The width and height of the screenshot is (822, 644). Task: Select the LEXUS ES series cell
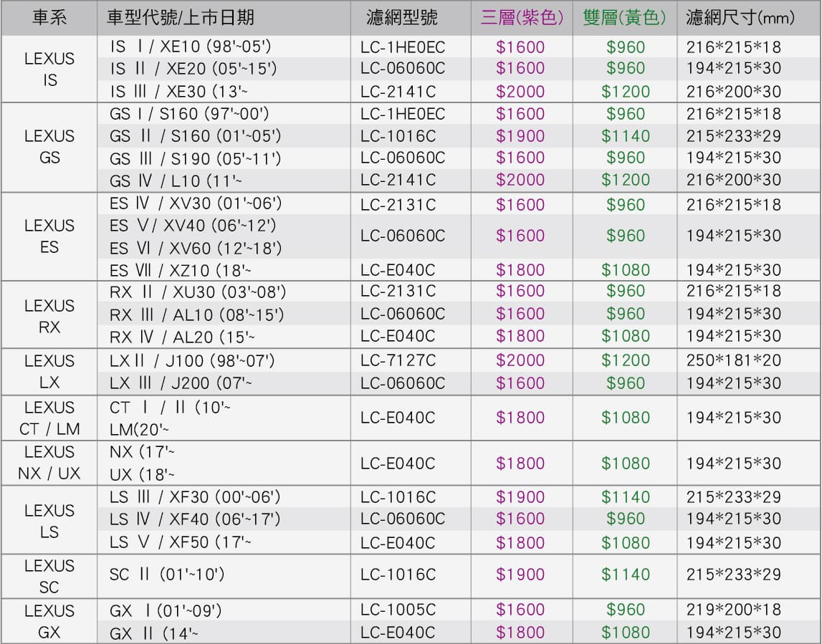coord(49,236)
